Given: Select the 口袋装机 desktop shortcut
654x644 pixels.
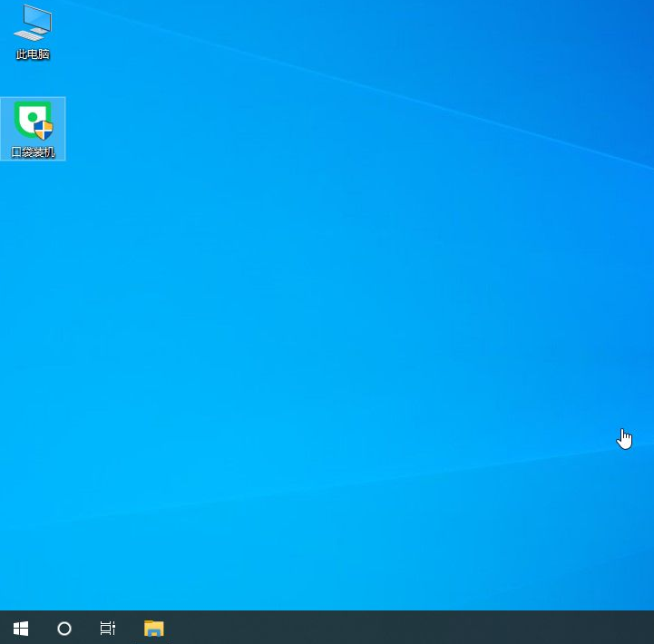Looking at the screenshot, I should pyautogui.click(x=33, y=129).
